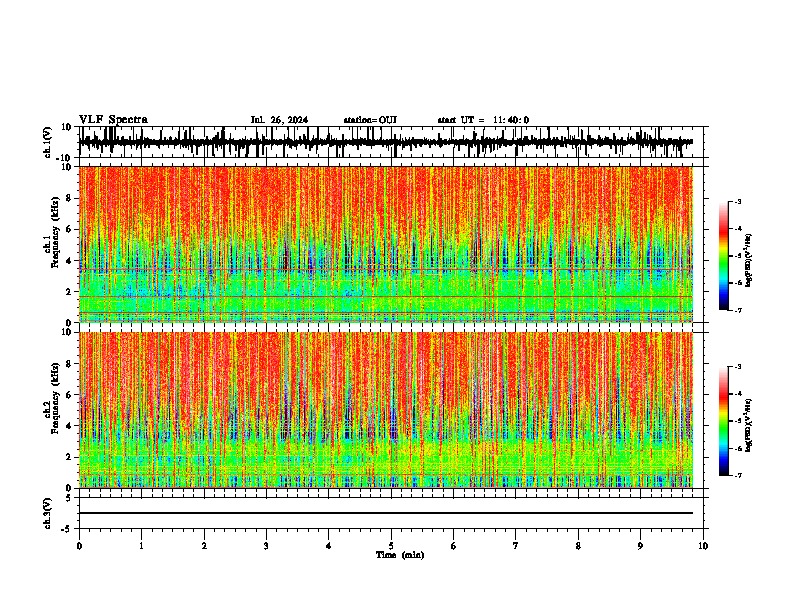Click the "station=OUJ" header label
The width and height of the screenshot is (792, 612).
370,120
